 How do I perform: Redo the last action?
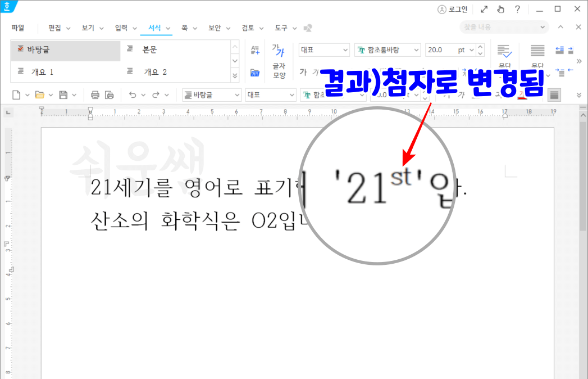coord(156,94)
